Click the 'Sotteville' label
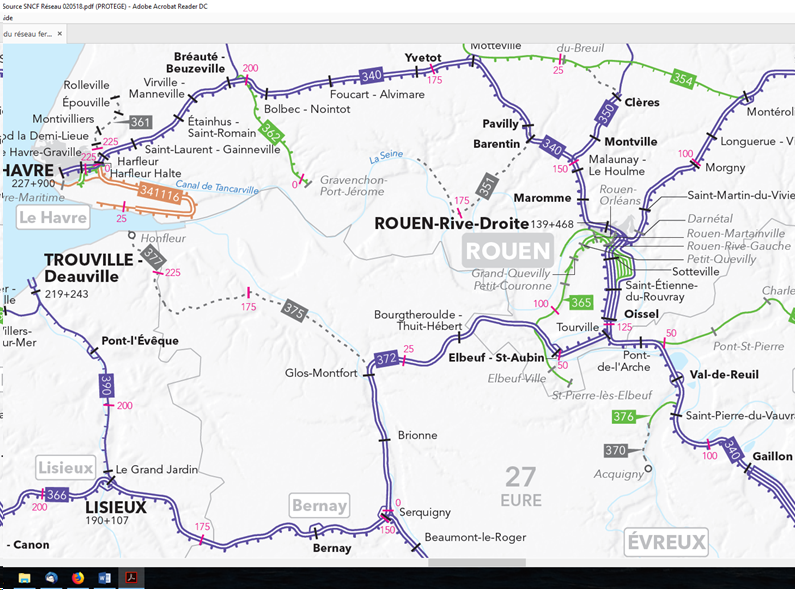 click(696, 272)
